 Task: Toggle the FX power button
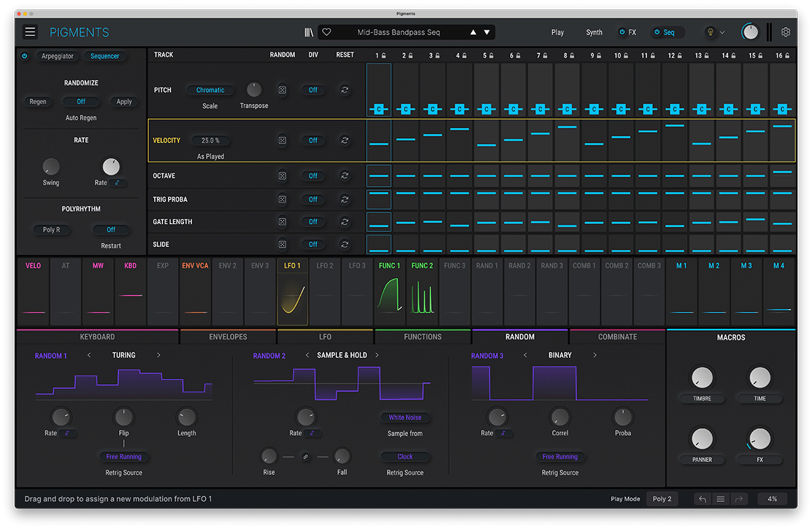point(622,32)
